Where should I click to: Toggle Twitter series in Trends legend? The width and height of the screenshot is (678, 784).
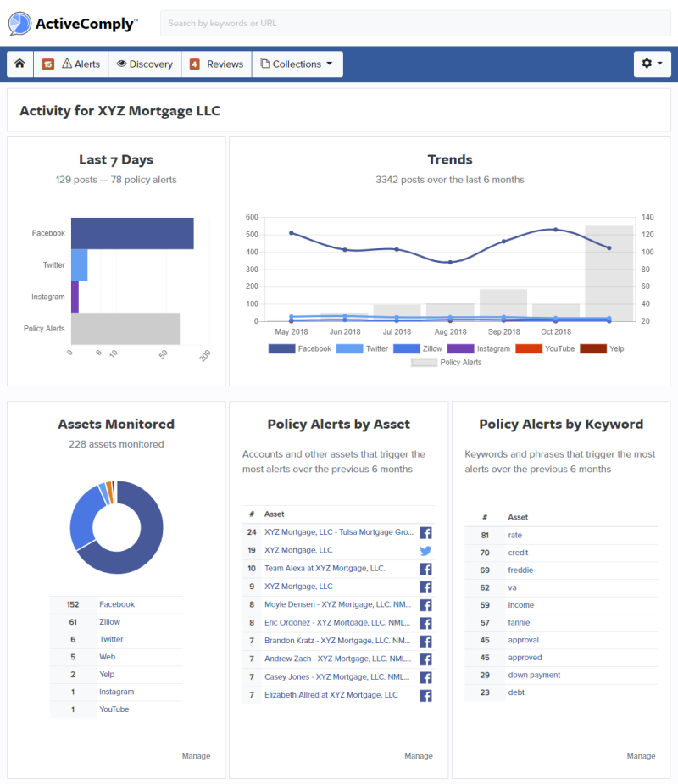point(362,348)
